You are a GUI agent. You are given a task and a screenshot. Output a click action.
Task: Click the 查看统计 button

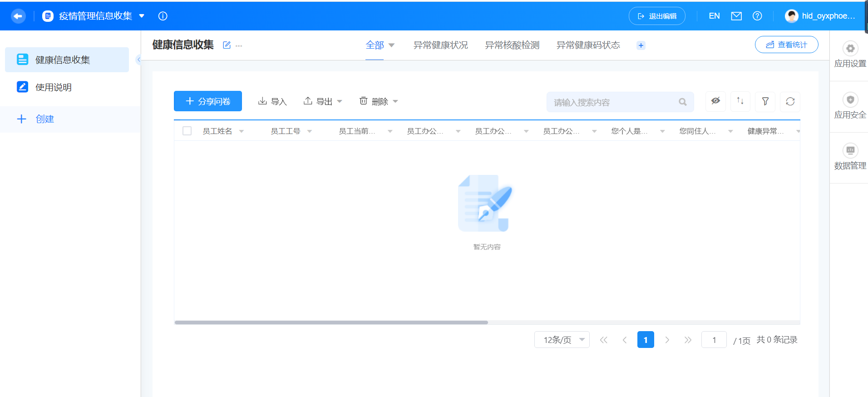787,45
